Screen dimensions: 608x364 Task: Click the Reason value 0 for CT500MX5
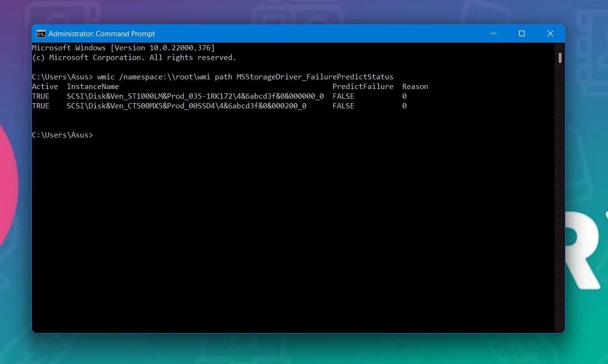click(404, 106)
